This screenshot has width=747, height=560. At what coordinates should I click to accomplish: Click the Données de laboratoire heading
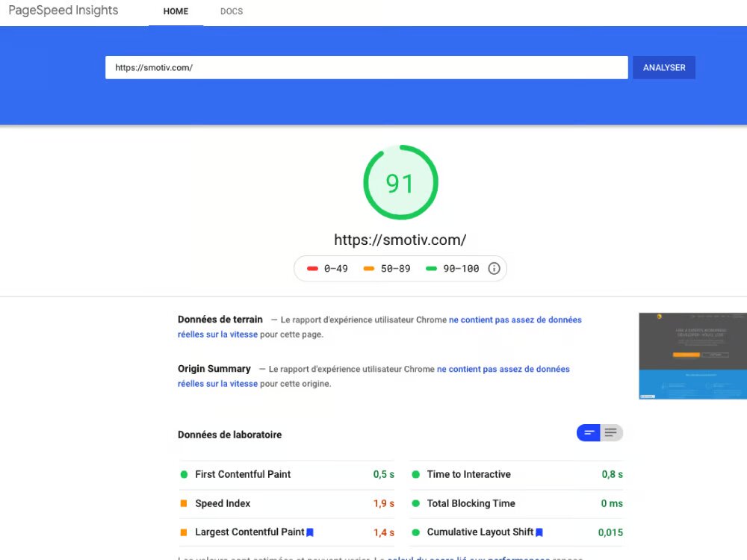point(229,435)
